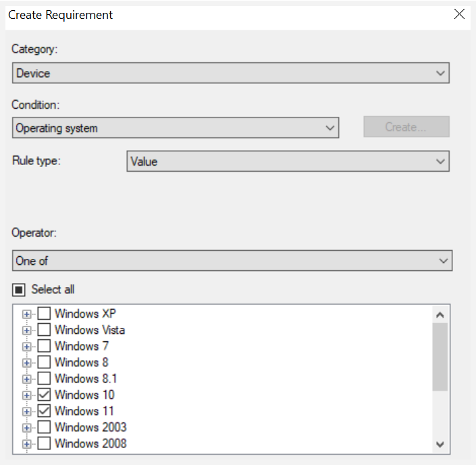This screenshot has height=465, width=476.
Task: Expand the Windows 7 tree node
Action: point(27,347)
